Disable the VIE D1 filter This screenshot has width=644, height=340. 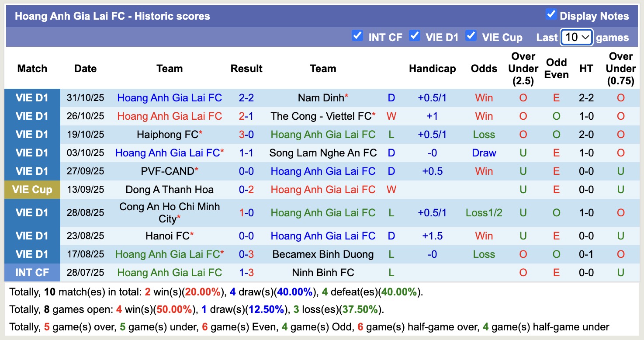coord(414,37)
